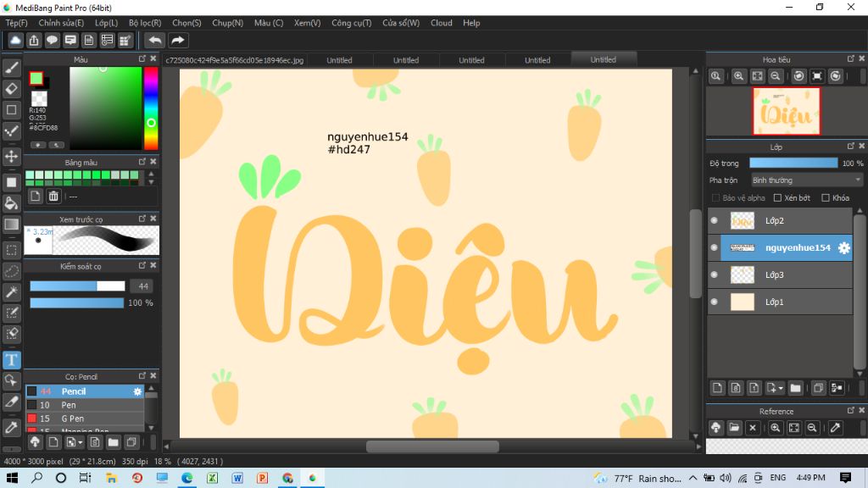The width and height of the screenshot is (868, 488).
Task: Toggle visibility of Lớp2 layer
Action: pyautogui.click(x=714, y=220)
